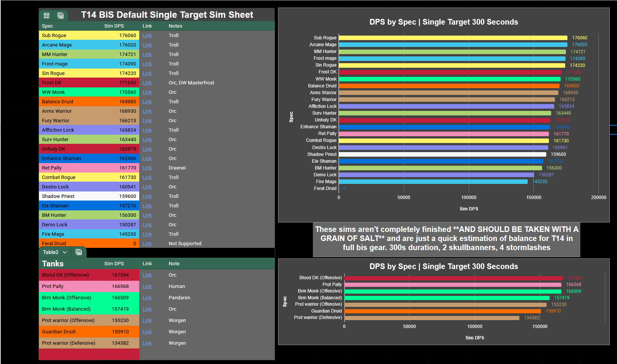This screenshot has width=617, height=364.
Task: Expand the Table2 dropdown chevron
Action: 65,252
